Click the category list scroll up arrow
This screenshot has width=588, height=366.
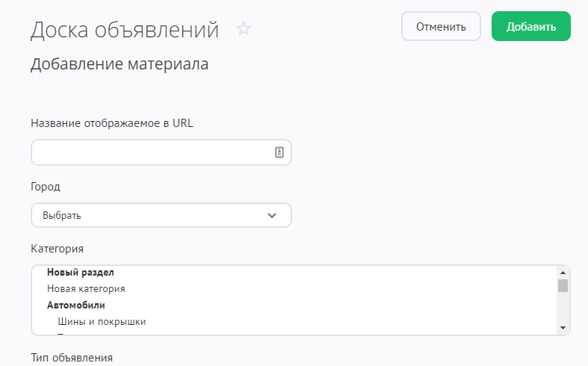pyautogui.click(x=563, y=272)
